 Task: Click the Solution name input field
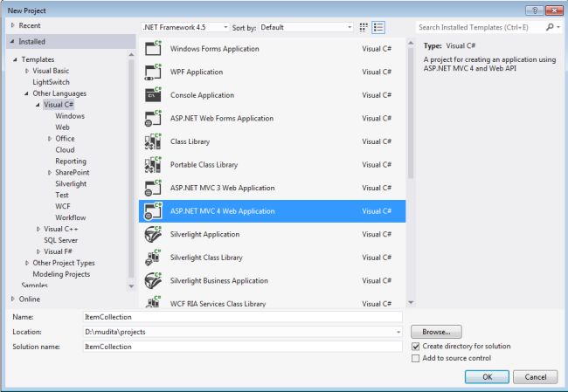tap(243, 347)
